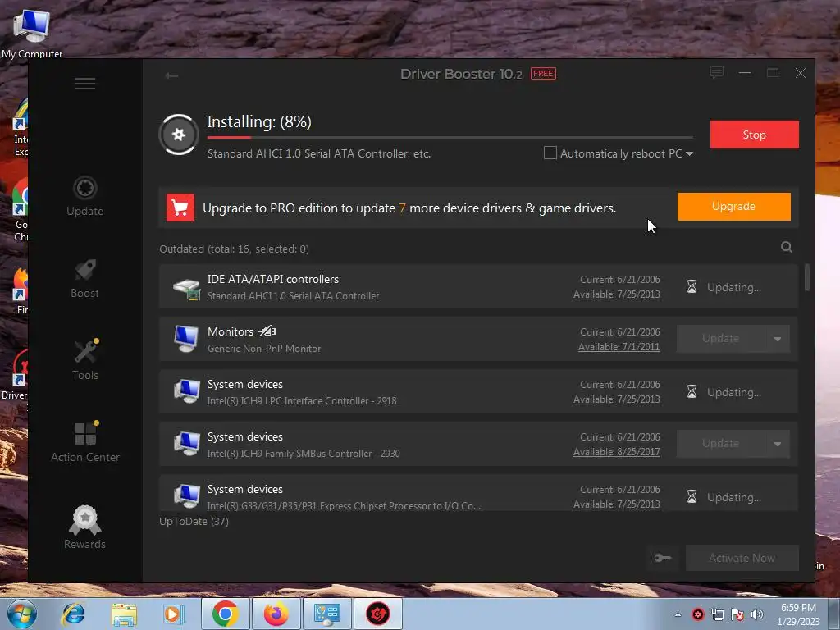Open Action Center in sidebar

click(85, 441)
